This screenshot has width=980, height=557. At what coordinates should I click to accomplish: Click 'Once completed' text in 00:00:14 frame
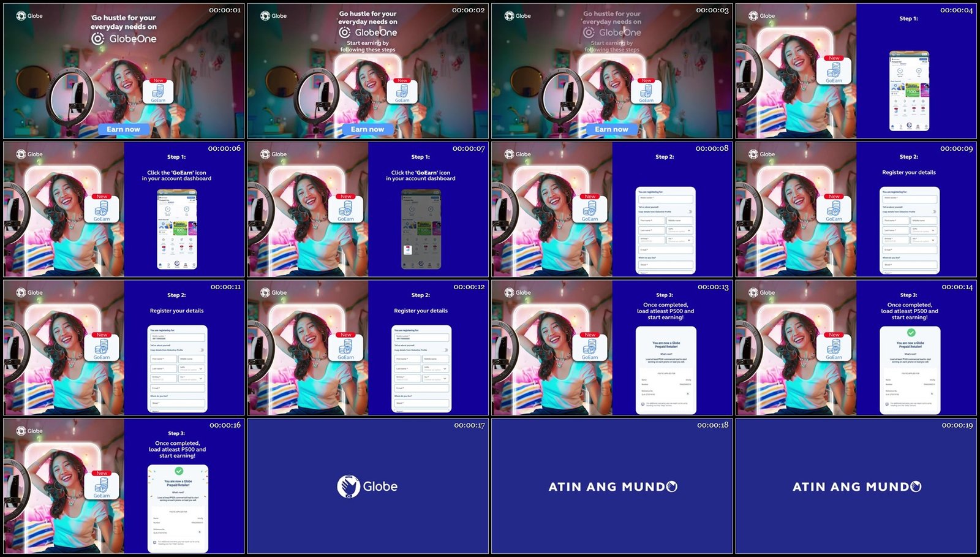(910, 305)
